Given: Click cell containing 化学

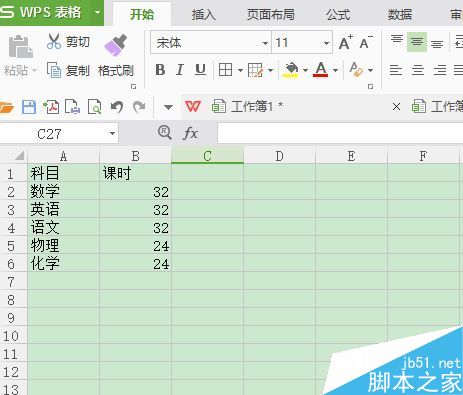Looking at the screenshot, I should click(x=63, y=264).
